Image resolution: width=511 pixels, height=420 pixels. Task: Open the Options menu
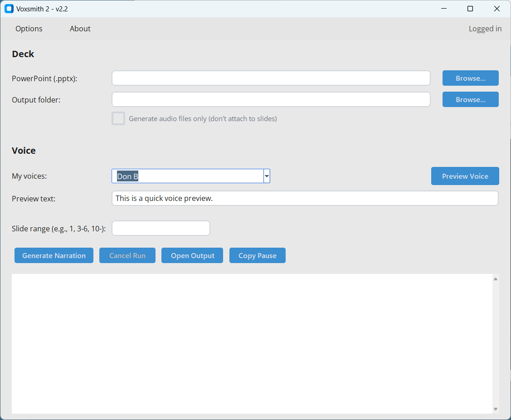coord(29,29)
